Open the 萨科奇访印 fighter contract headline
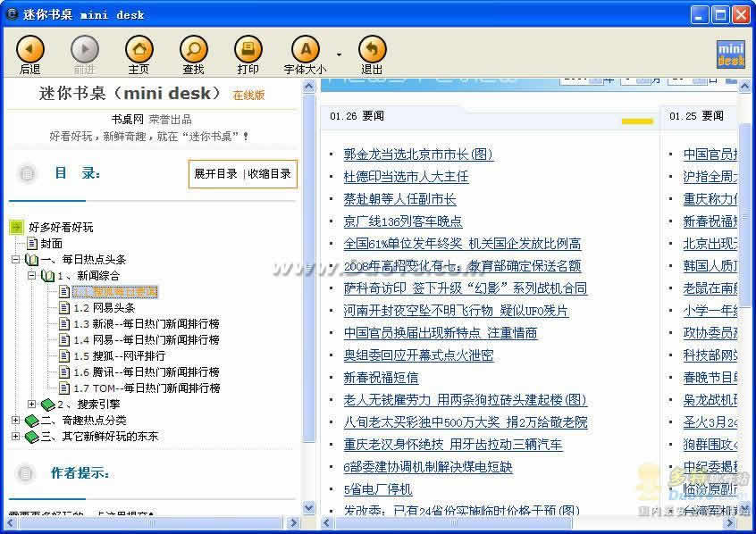The width and height of the screenshot is (756, 534). [466, 288]
